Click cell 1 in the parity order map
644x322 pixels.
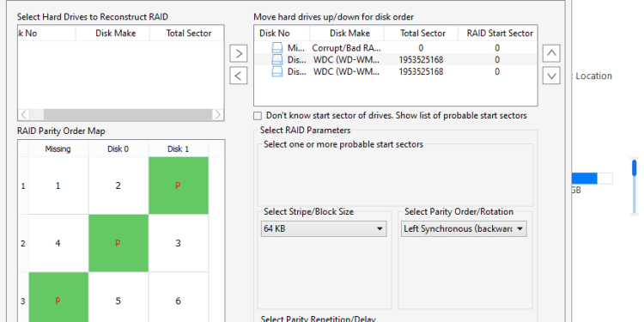click(58, 185)
